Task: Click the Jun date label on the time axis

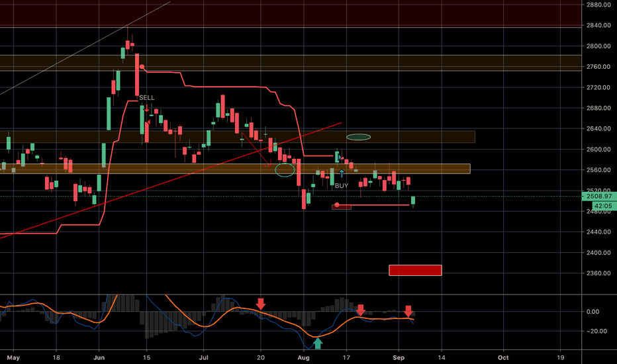Action: (99, 357)
